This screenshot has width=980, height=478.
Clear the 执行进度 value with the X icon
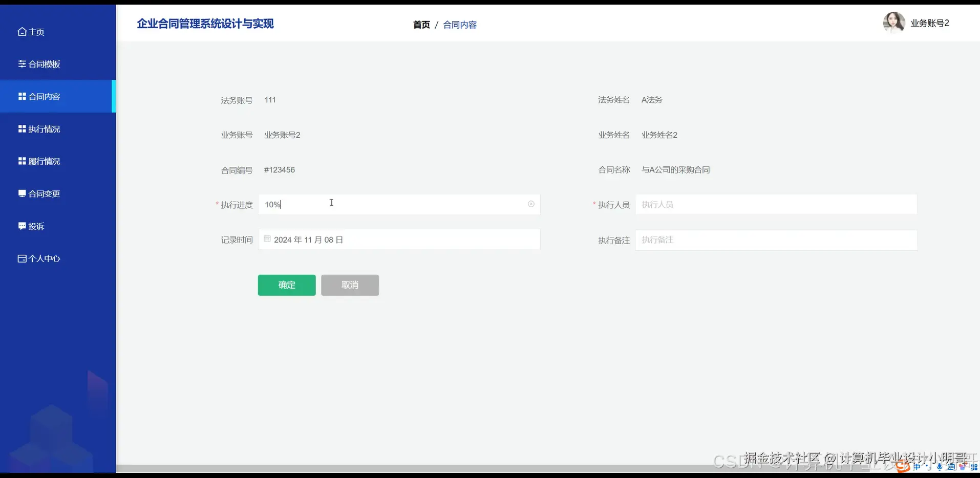coord(531,204)
